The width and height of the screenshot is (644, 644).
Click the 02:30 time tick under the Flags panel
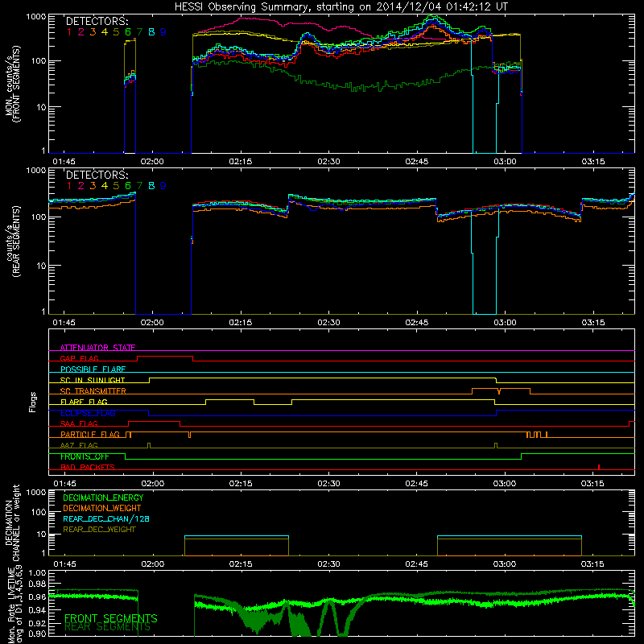point(328,484)
